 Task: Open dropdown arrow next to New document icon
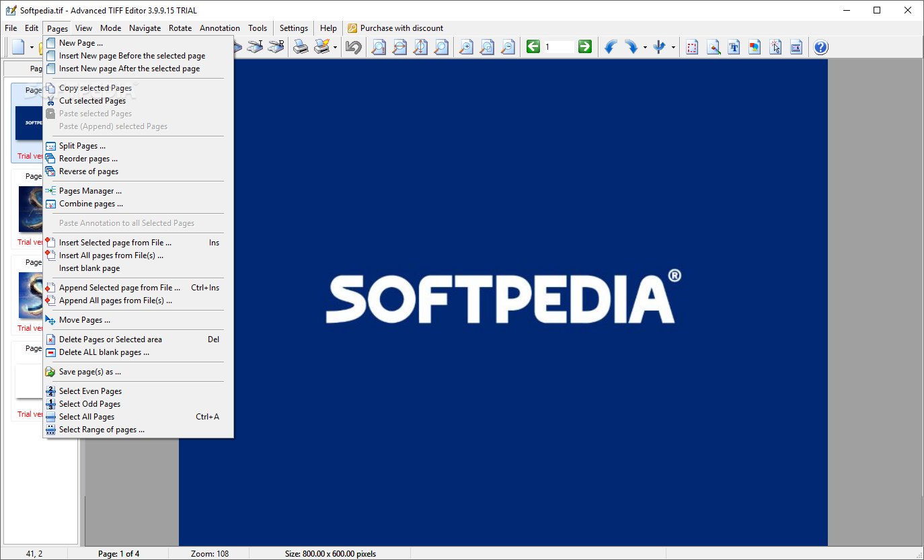tap(31, 48)
